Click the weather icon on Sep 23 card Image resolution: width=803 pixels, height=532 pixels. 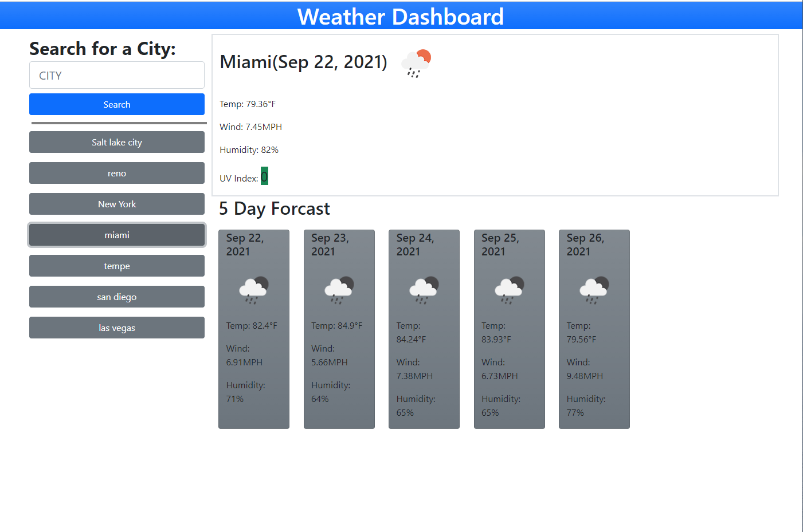[339, 289]
